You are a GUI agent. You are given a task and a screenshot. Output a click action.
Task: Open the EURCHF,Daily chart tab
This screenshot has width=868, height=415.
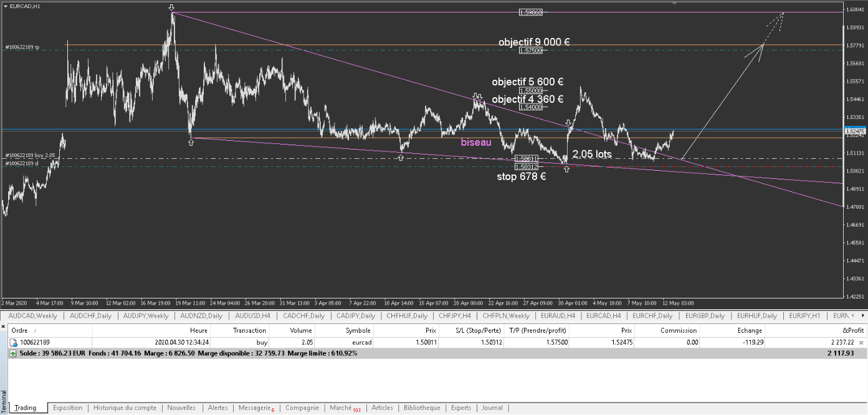[653, 315]
